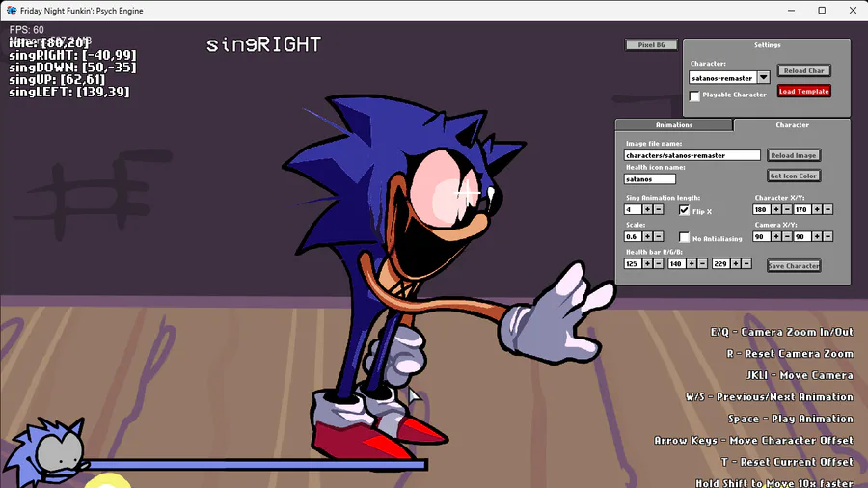Decrease Scale value with minus button
This screenshot has height=488, width=868.
[658, 237]
